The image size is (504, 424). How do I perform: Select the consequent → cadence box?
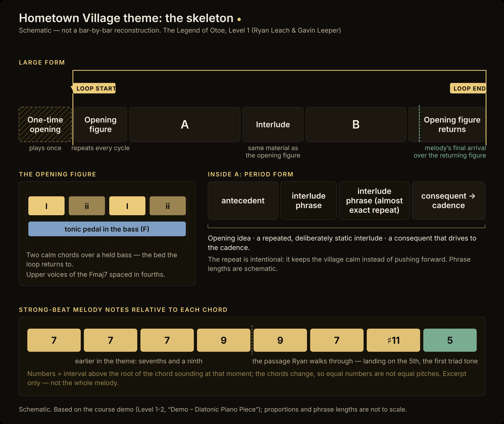[x=448, y=201]
